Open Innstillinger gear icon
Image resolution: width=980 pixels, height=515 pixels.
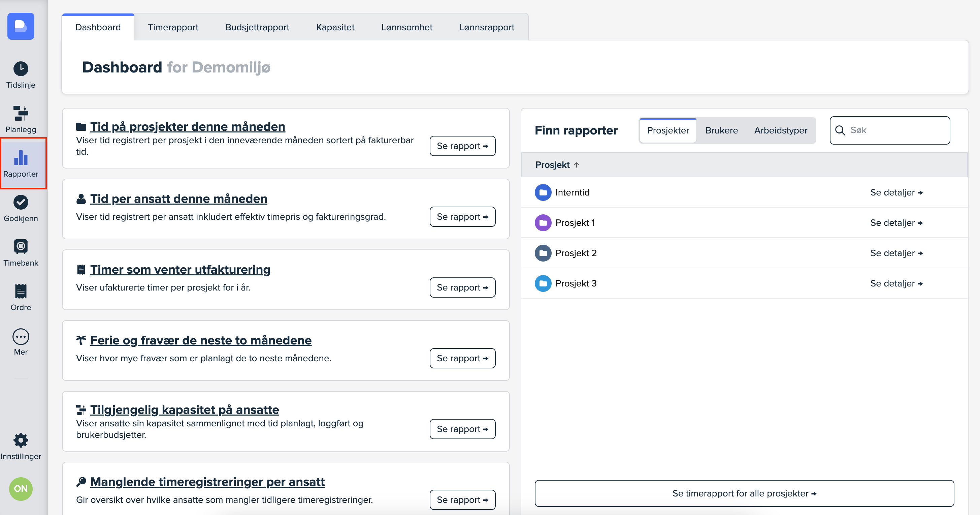click(21, 441)
